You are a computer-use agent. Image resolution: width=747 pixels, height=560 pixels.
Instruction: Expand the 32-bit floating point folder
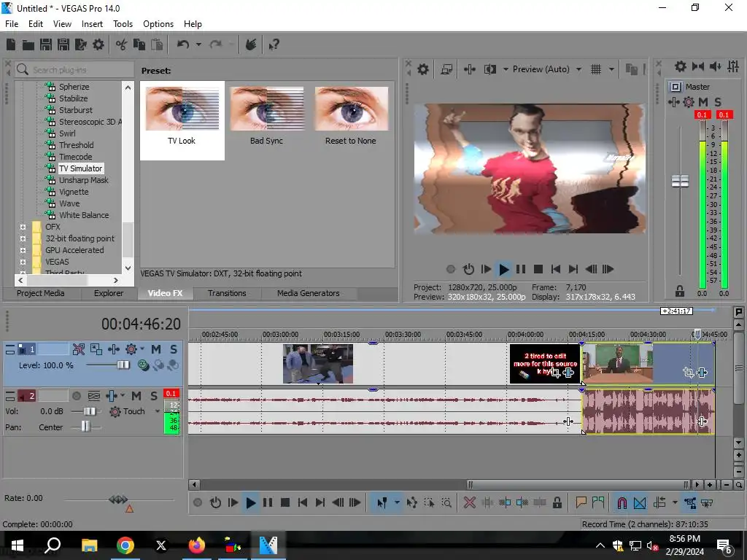point(23,238)
